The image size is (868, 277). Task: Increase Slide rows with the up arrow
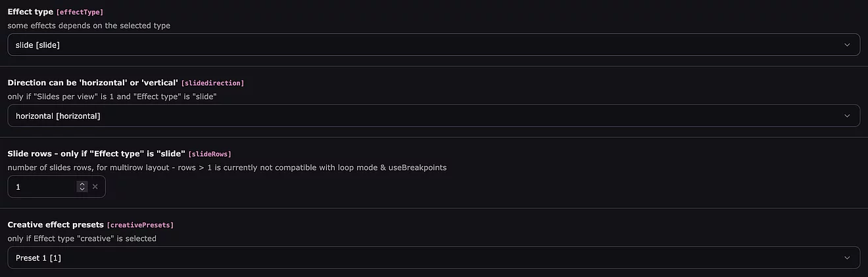[82, 184]
